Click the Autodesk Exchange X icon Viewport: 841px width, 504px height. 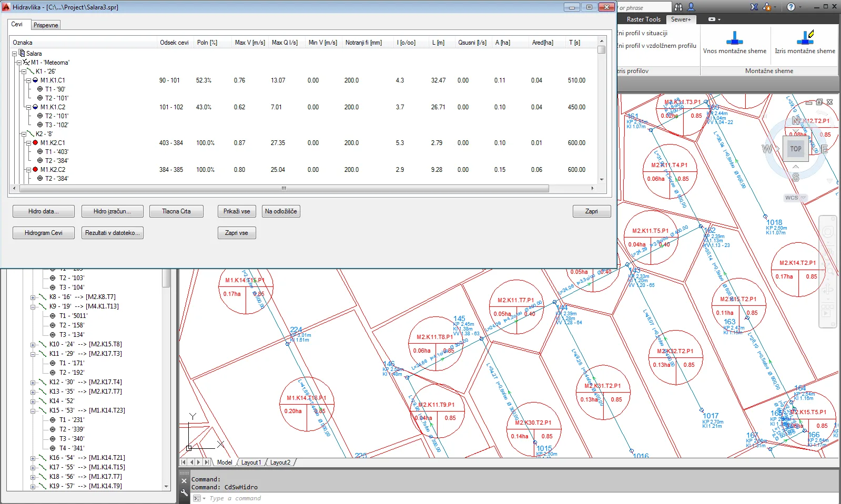coord(754,7)
